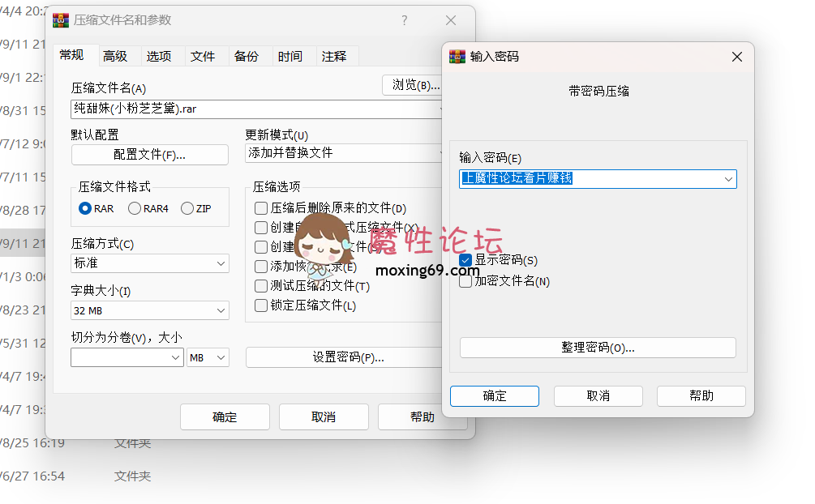This screenshot has width=815, height=504.
Task: Click the WinRAR icon in archive dialog title
Action: pyautogui.click(x=60, y=20)
